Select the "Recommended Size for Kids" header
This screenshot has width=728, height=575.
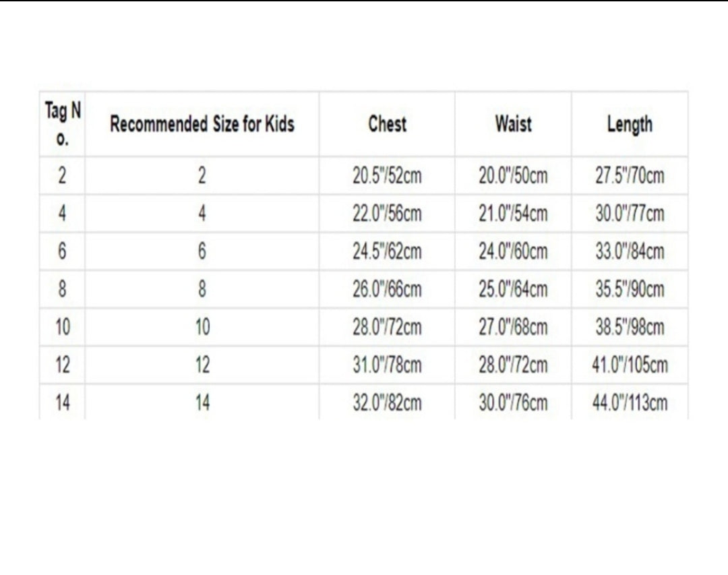202,125
